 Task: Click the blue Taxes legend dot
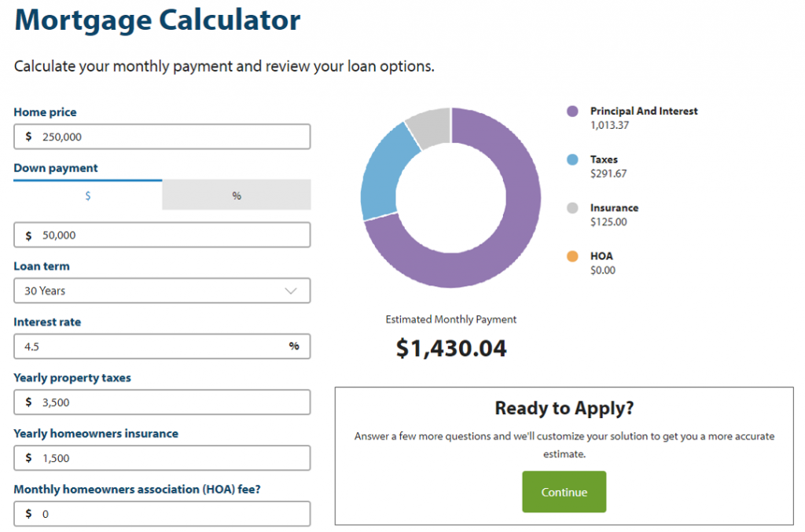tap(573, 160)
